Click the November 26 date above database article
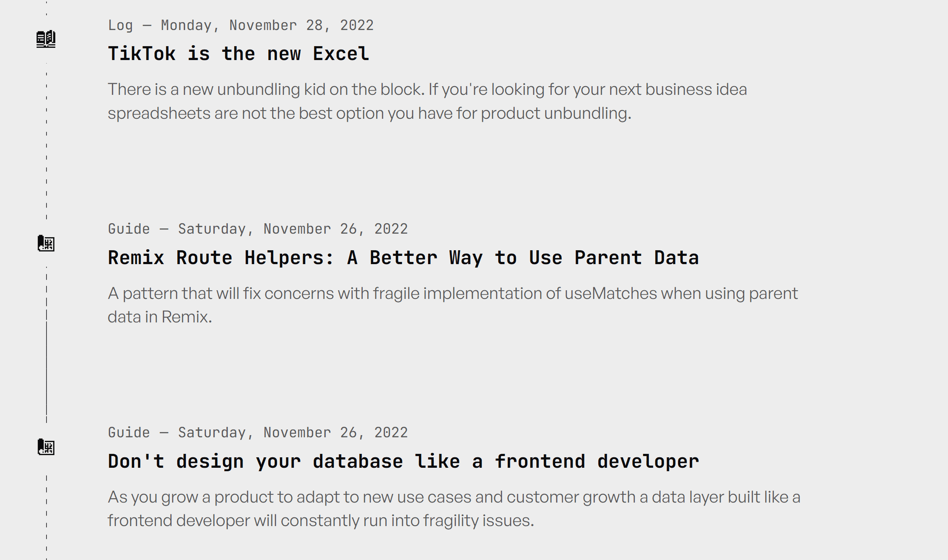Screen dimensions: 948x560 coord(293,433)
